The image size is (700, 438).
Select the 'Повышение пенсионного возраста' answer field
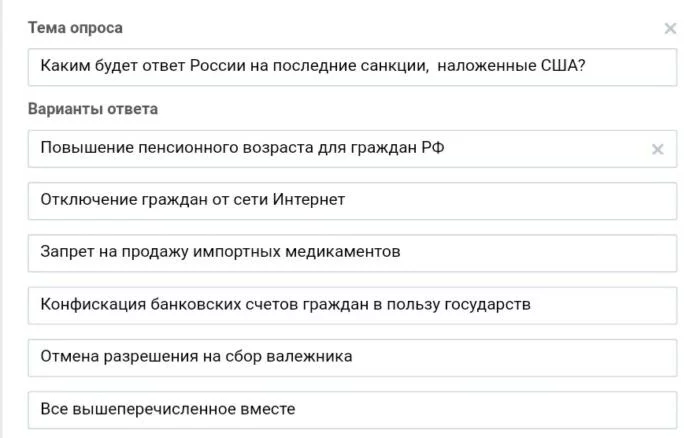pyautogui.click(x=352, y=149)
